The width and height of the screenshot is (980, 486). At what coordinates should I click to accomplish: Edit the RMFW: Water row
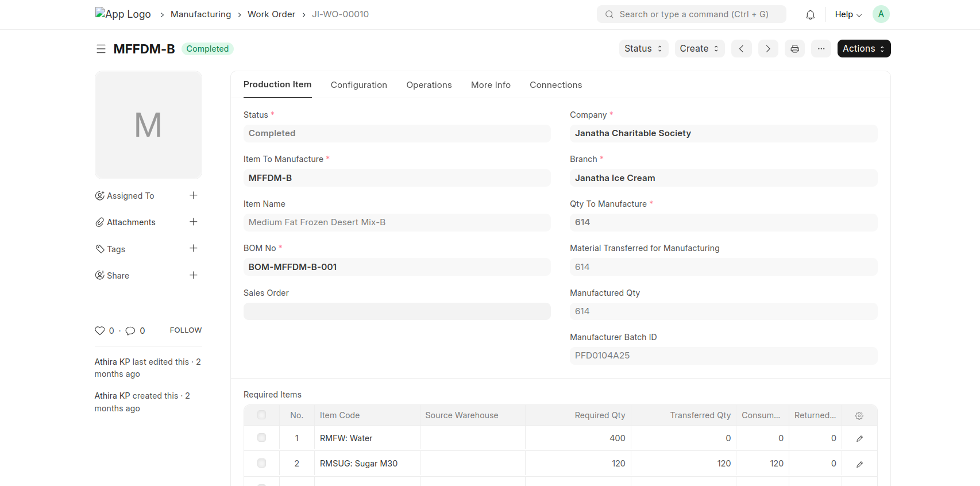(859, 438)
